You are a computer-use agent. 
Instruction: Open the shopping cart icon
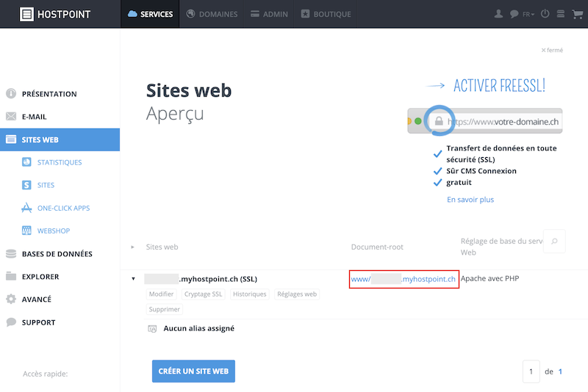(577, 14)
